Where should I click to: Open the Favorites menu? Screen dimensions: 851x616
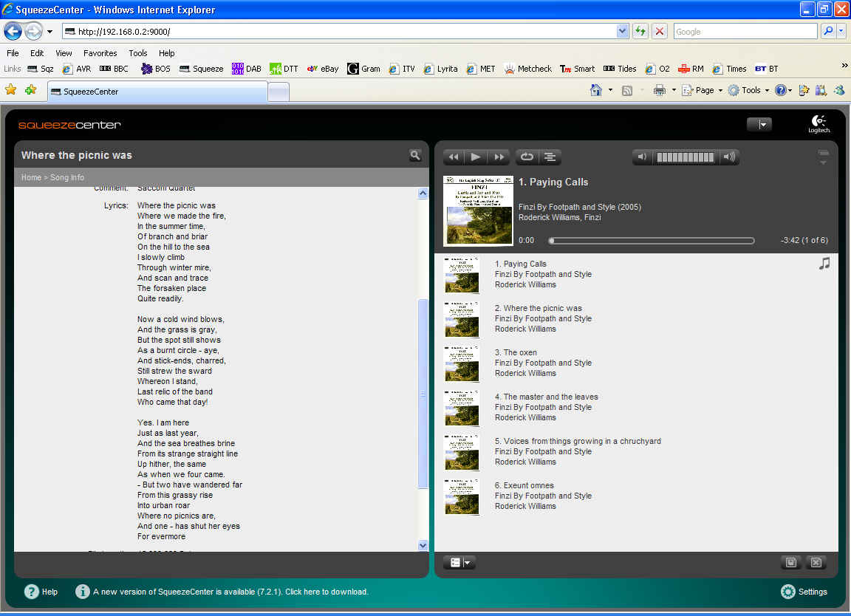(x=100, y=53)
